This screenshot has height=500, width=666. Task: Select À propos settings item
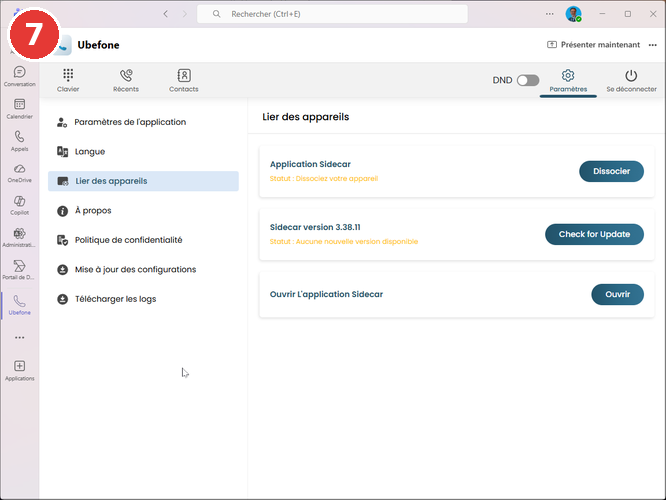coord(143,211)
